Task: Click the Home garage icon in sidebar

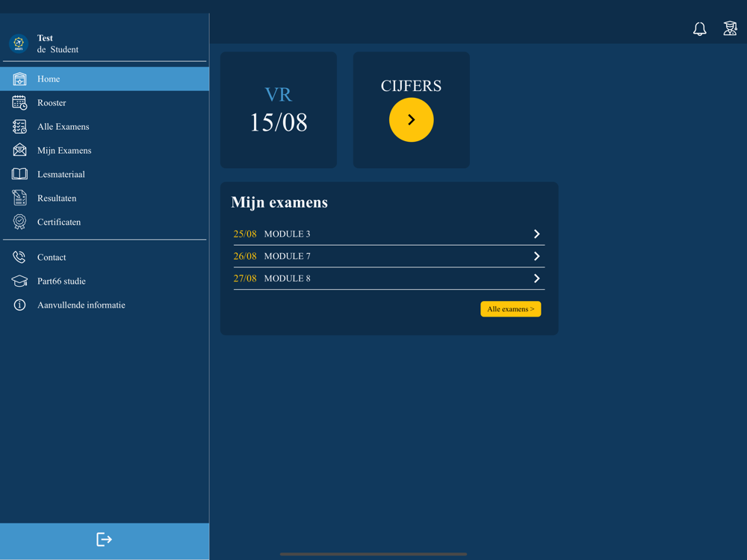Action: pyautogui.click(x=19, y=79)
